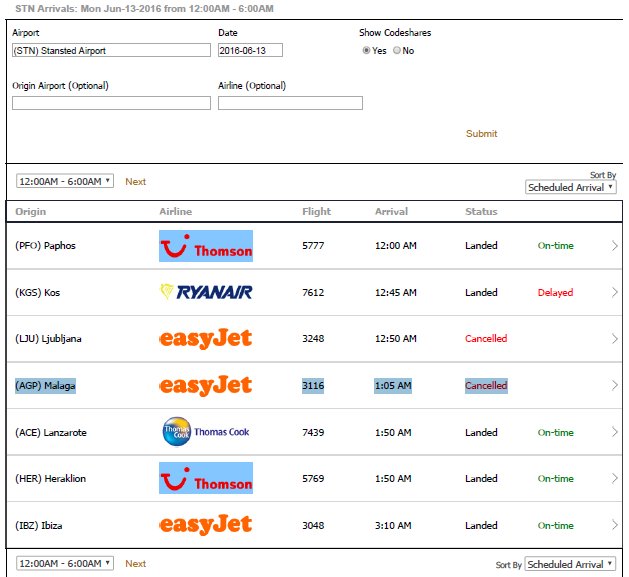Click the Submit link
The height and width of the screenshot is (577, 629).
coord(481,134)
